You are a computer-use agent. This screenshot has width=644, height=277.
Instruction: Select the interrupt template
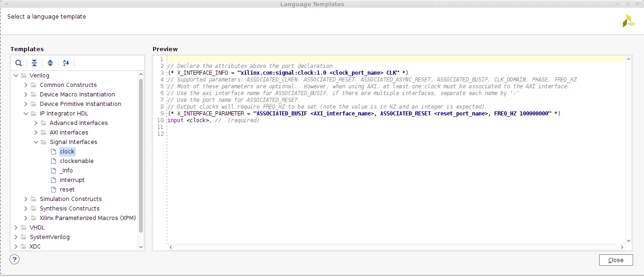[72, 180]
